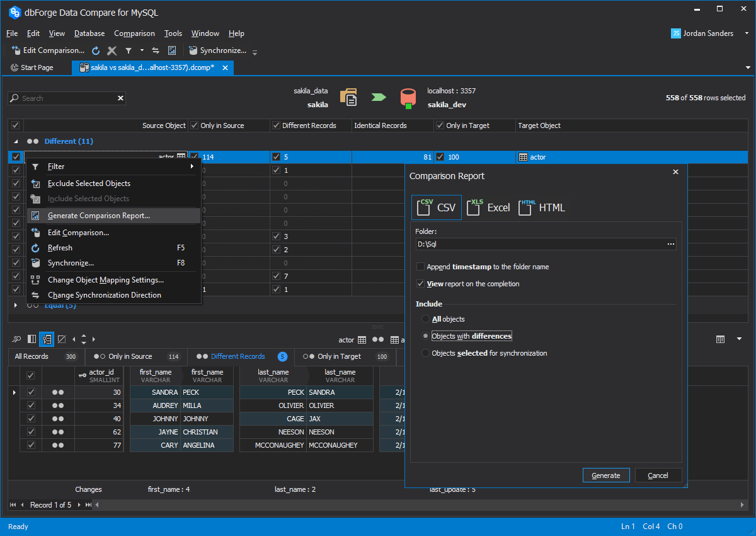Toggle the Only in Source header checkbox
The width and height of the screenshot is (756, 536).
[195, 125]
